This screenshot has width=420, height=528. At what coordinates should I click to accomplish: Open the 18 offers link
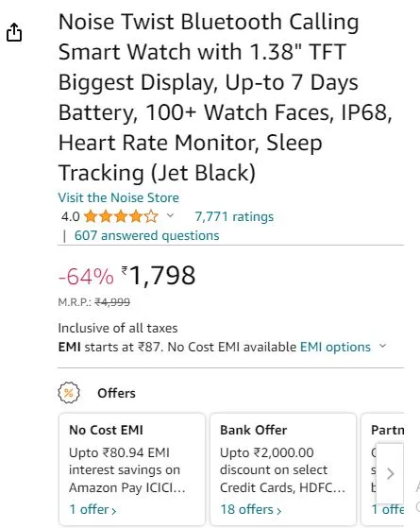click(251, 509)
